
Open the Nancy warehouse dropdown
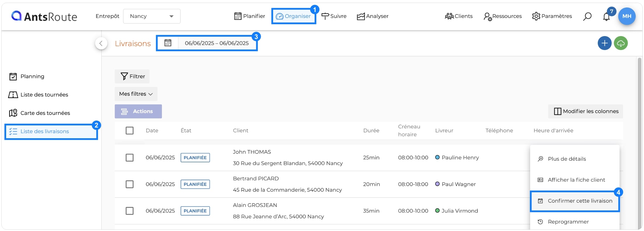[152, 16]
